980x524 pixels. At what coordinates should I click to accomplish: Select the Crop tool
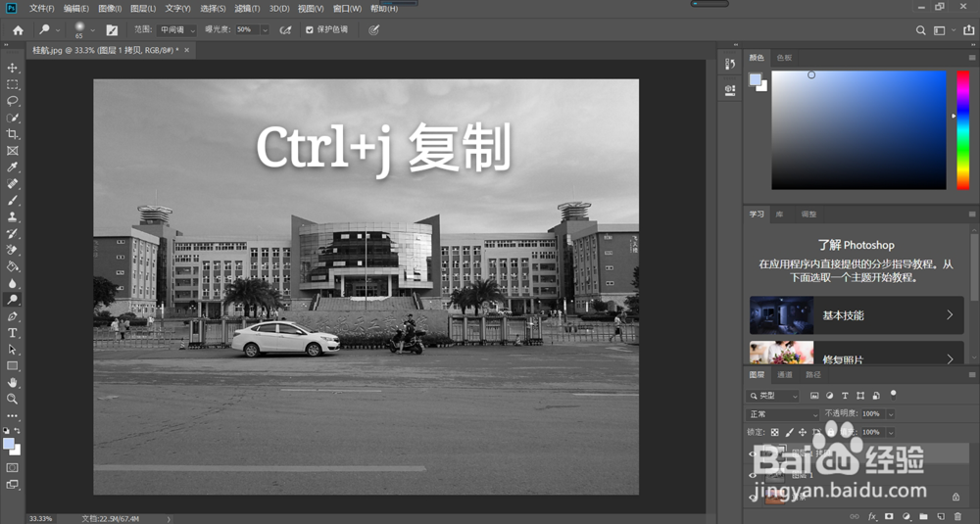pos(12,134)
